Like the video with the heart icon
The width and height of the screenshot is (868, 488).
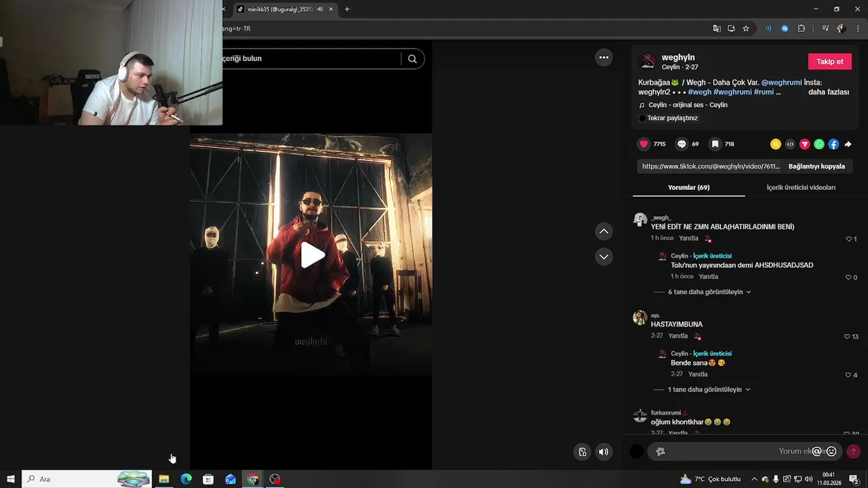(x=644, y=144)
